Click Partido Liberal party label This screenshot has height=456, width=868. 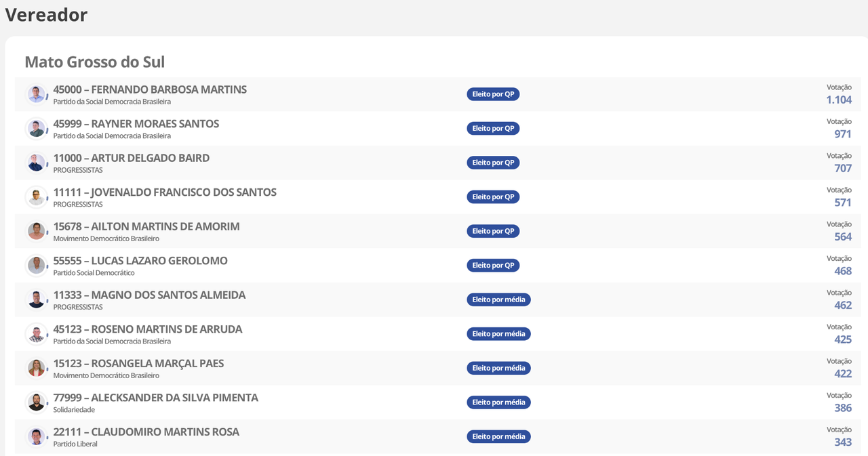tap(75, 444)
